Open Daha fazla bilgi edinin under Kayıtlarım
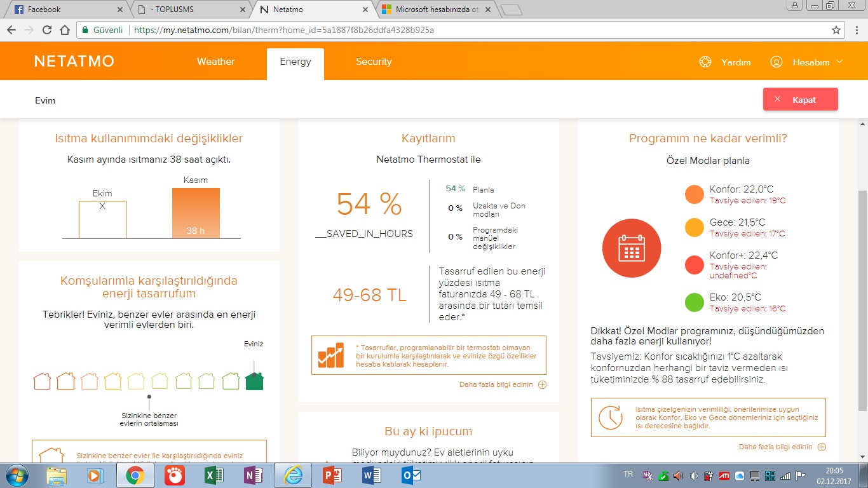Image resolution: width=868 pixels, height=488 pixels. pos(497,384)
